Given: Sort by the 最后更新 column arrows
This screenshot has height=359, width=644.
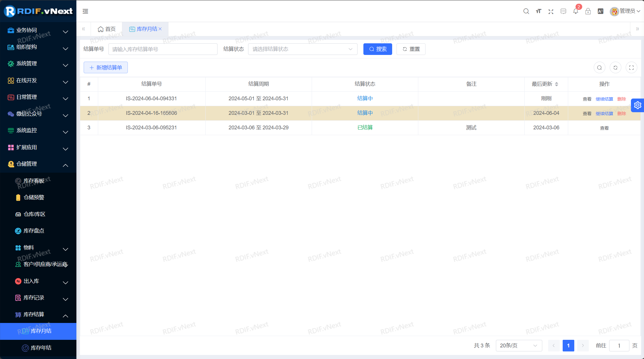Looking at the screenshot, I should (x=557, y=84).
